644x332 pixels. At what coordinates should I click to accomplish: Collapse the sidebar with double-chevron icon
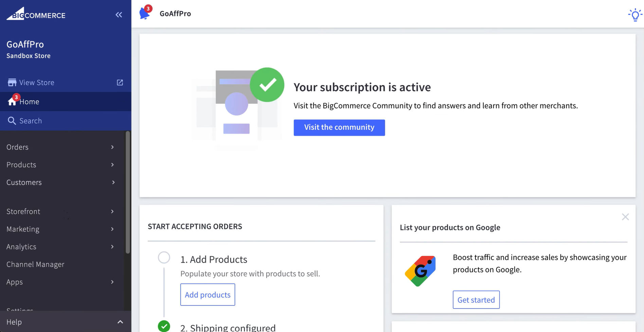coord(119,15)
